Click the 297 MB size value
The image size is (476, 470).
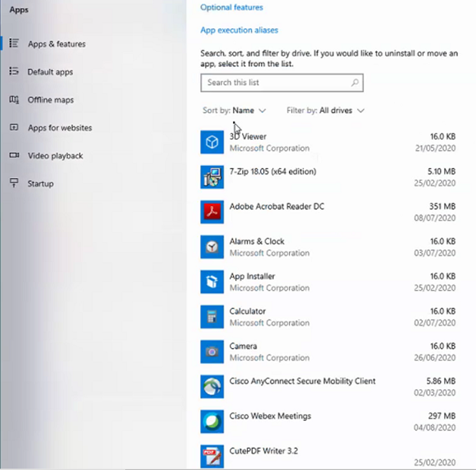(x=442, y=416)
